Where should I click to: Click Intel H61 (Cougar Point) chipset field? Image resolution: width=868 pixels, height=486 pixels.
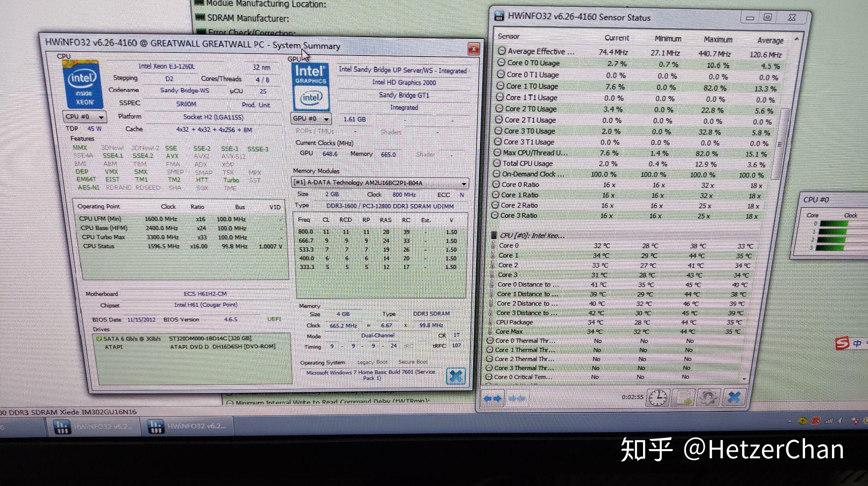click(x=206, y=305)
